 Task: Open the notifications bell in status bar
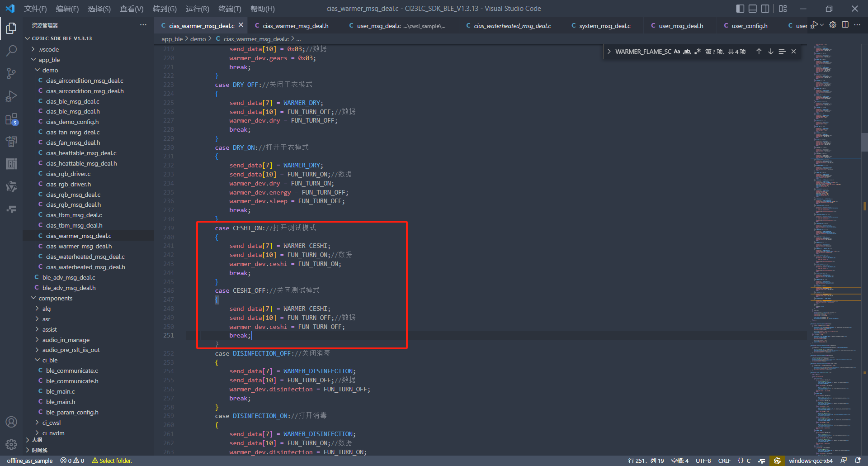pyautogui.click(x=858, y=461)
